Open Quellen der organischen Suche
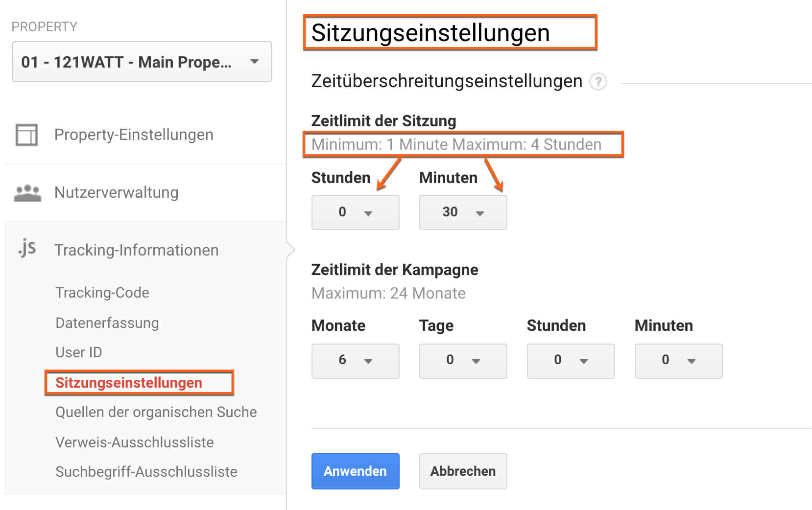 (x=155, y=412)
